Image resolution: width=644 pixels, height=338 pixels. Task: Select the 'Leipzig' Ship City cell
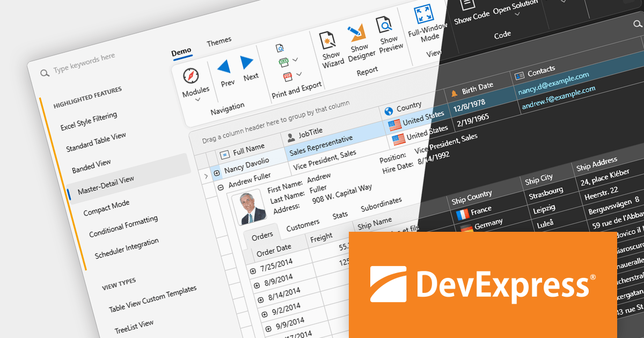[545, 208]
